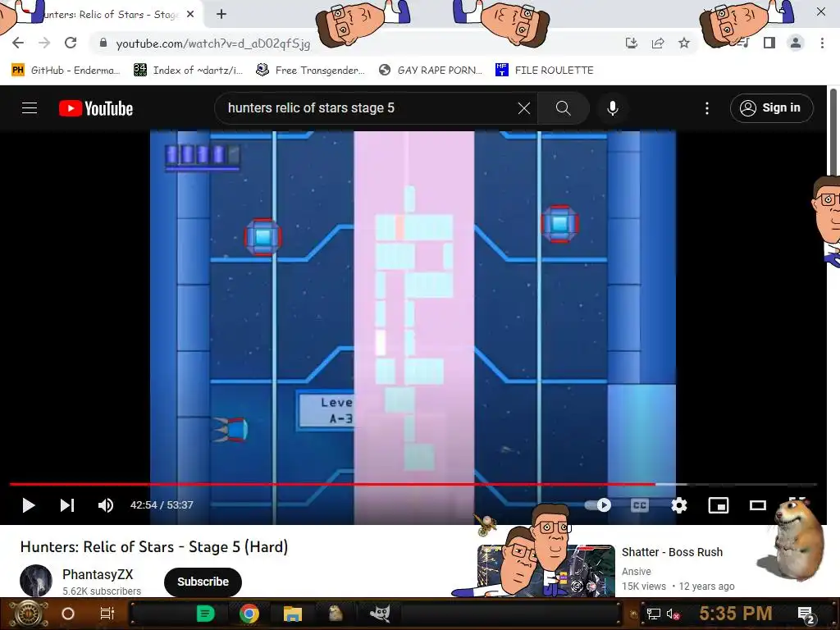
Task: Open Chrome's three-dot menu
Action: point(822,43)
